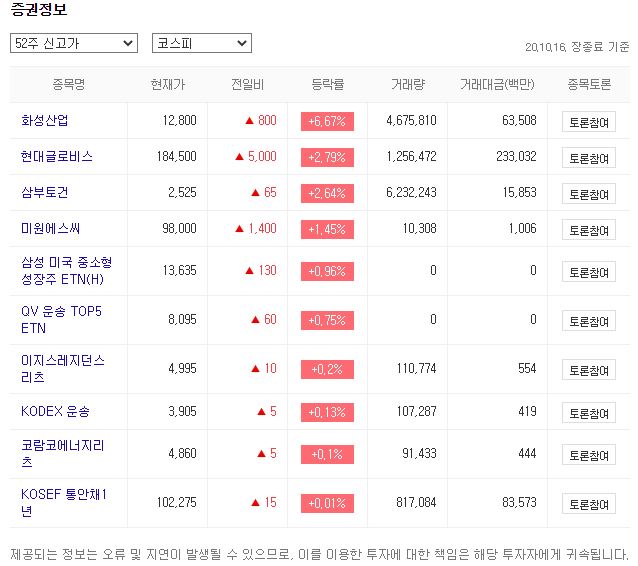Click the ▲ 1,400 change value
This screenshot has width=638, height=566.
tap(256, 228)
